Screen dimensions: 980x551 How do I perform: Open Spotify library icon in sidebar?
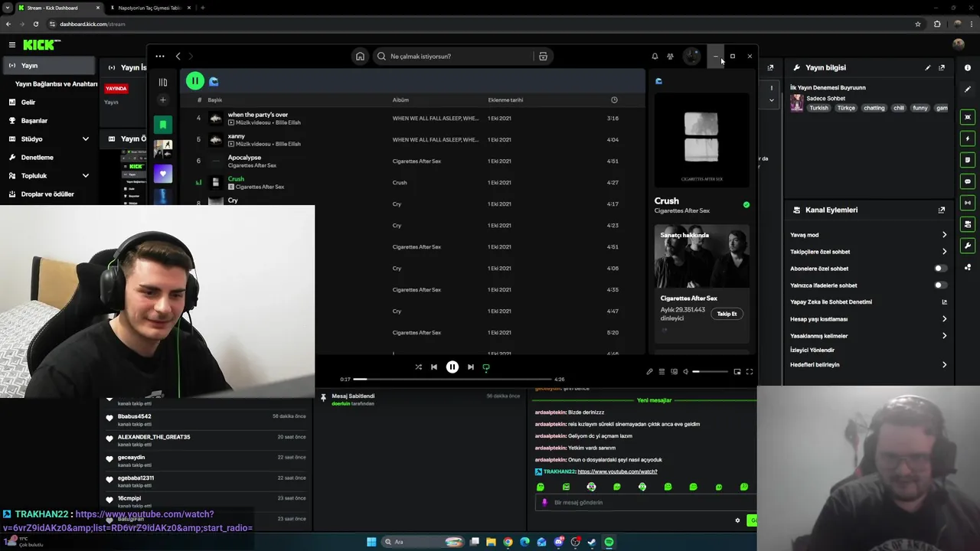tap(163, 82)
